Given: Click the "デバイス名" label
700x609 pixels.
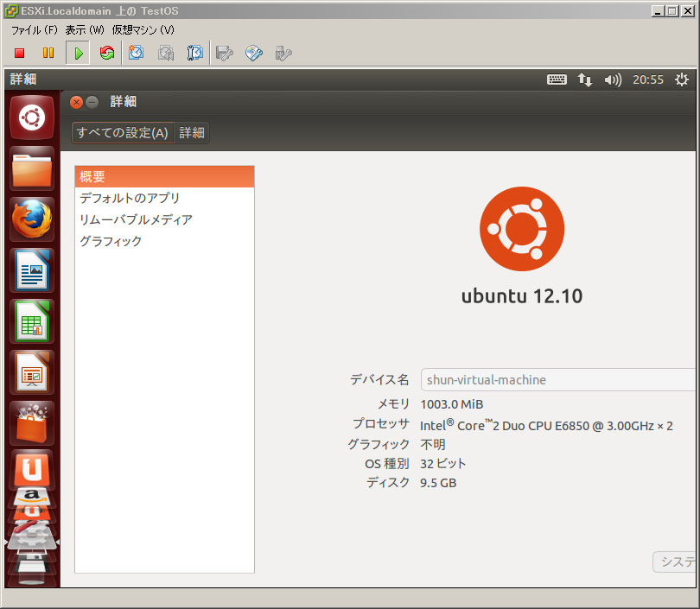Looking at the screenshot, I should point(379,380).
